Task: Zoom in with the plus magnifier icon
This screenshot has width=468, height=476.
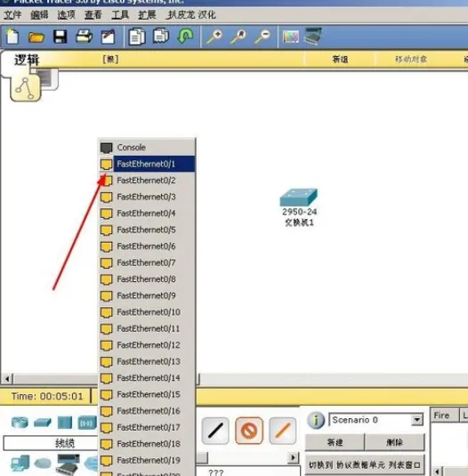Action: click(214, 36)
